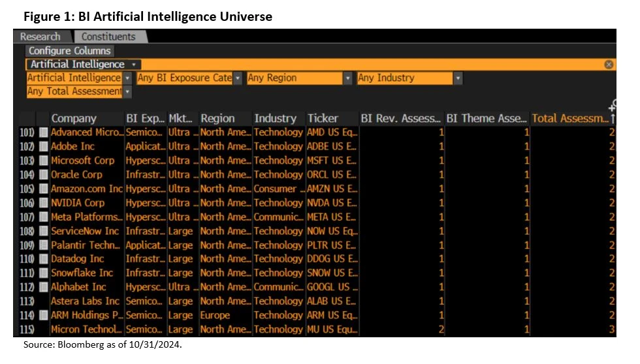Select the MSFT US E... ticker cell

pyautogui.click(x=332, y=160)
